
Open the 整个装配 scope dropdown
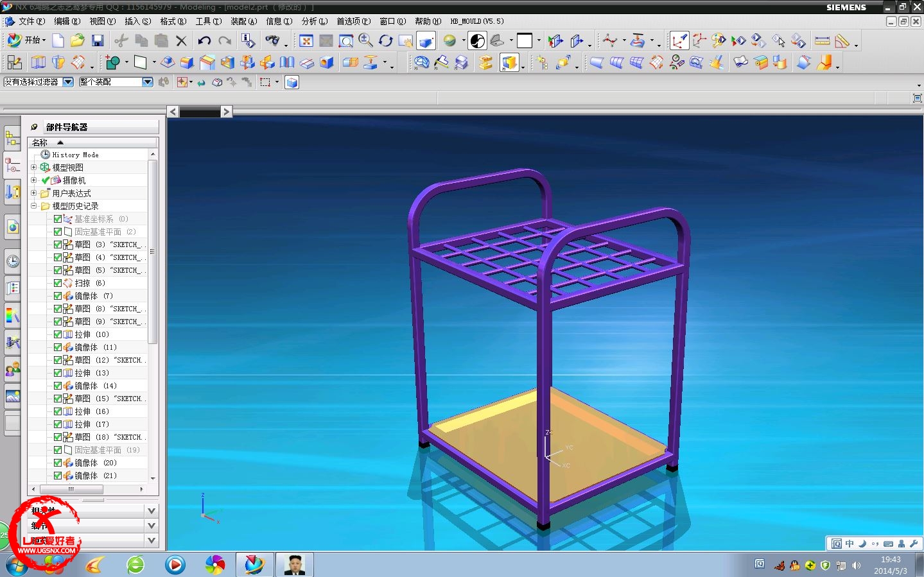(148, 82)
